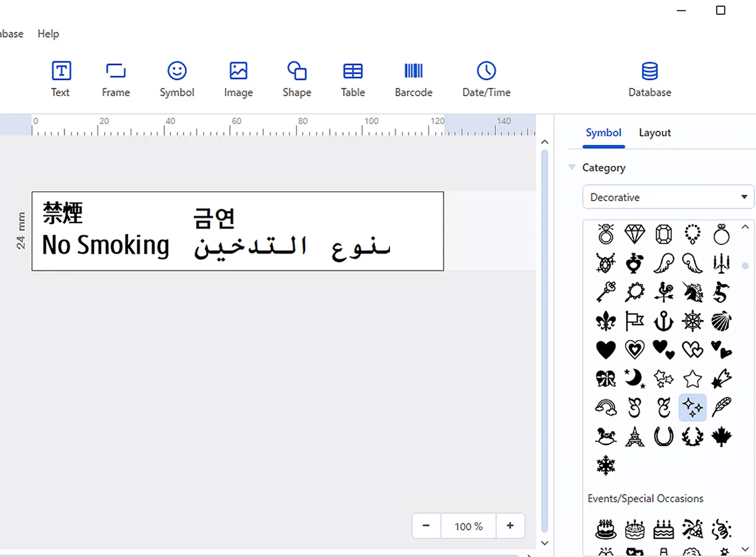
Task: Insert the anchor symbol
Action: click(x=663, y=321)
